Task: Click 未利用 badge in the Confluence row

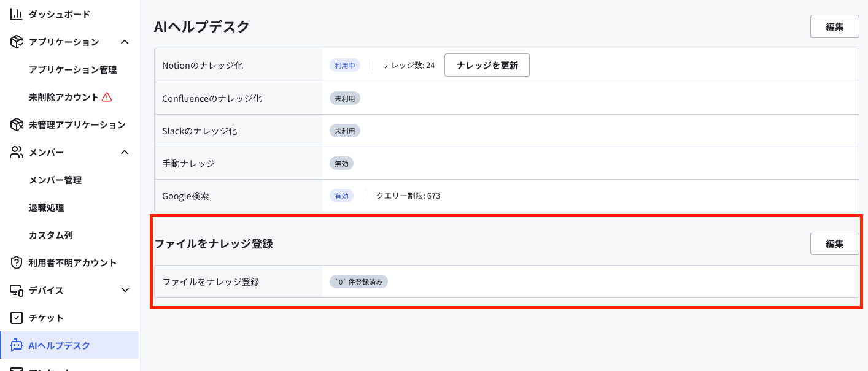Action: (345, 98)
